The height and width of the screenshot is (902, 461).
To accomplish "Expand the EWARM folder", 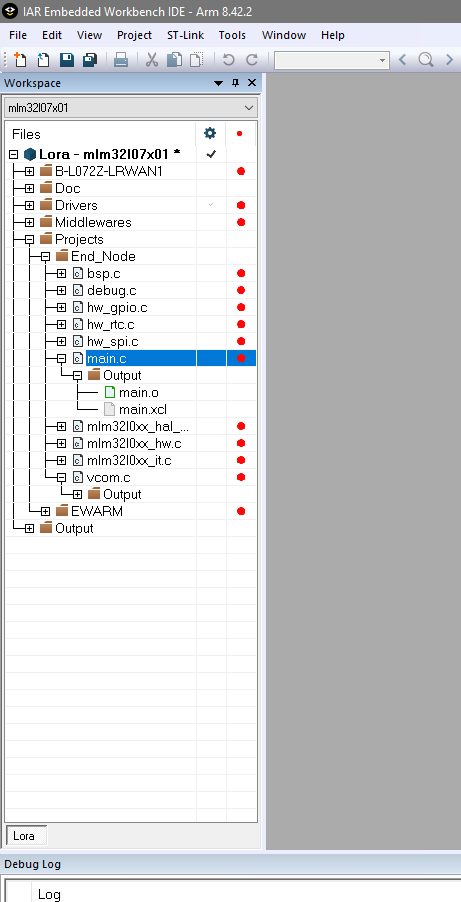I will [45, 511].
